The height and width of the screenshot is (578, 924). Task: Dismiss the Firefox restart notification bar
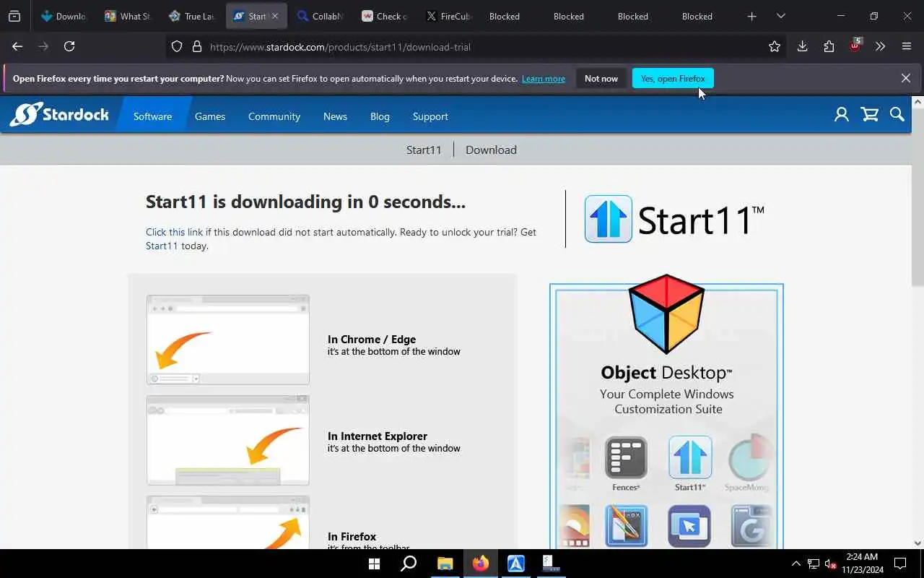pyautogui.click(x=905, y=78)
